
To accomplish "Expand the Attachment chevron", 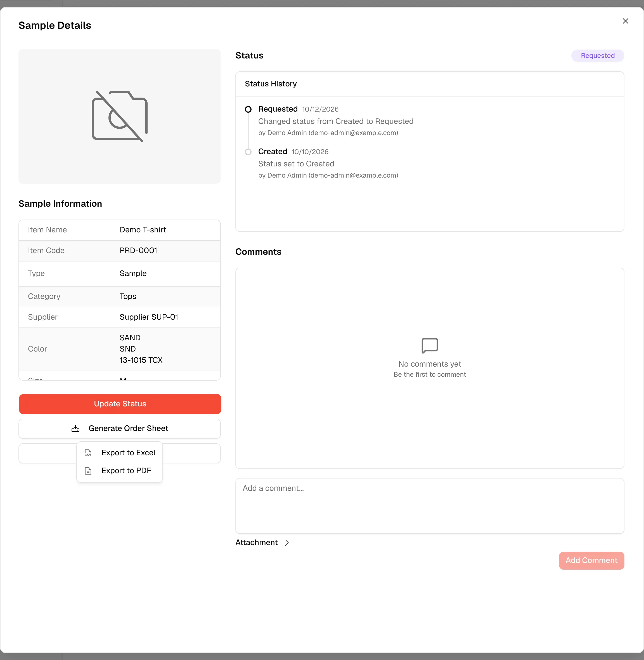I will pos(287,543).
